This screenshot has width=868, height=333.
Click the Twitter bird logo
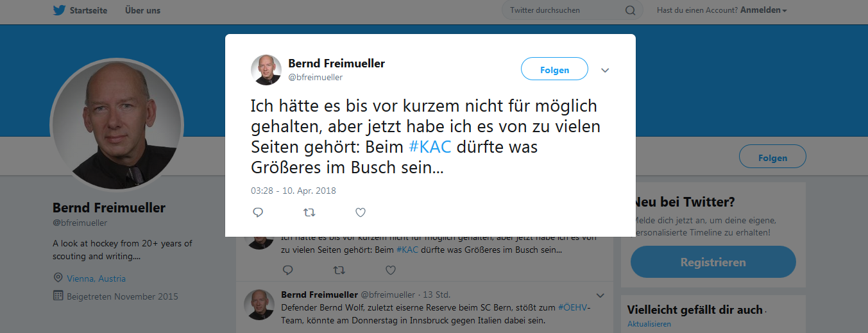(60, 10)
